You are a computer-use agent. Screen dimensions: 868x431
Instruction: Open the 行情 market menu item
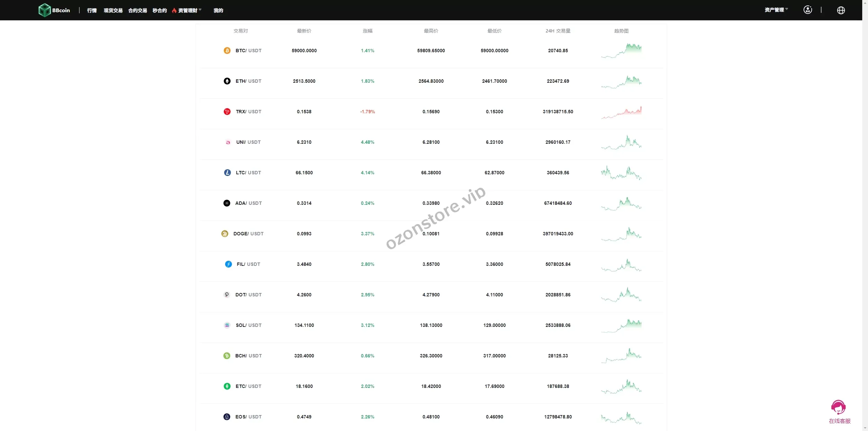pos(92,11)
